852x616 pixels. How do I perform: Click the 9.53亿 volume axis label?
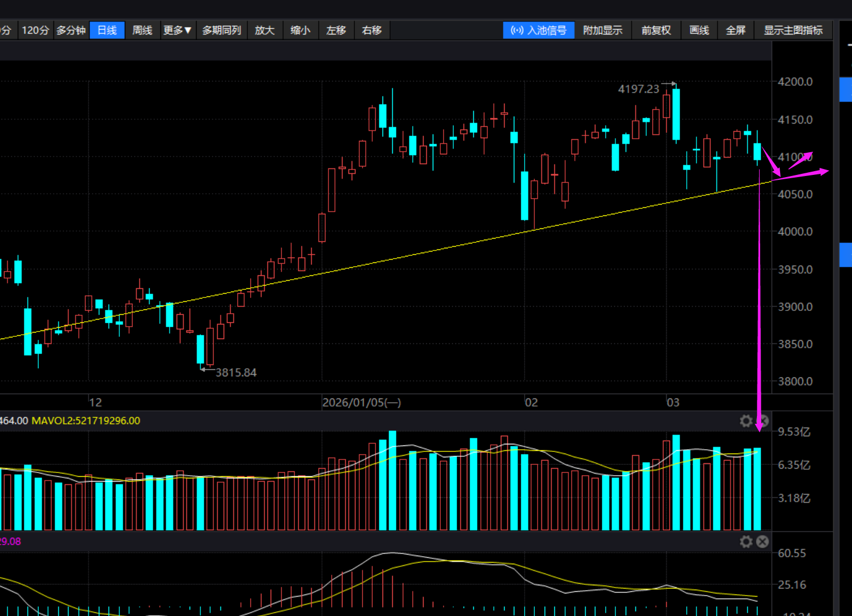(794, 431)
